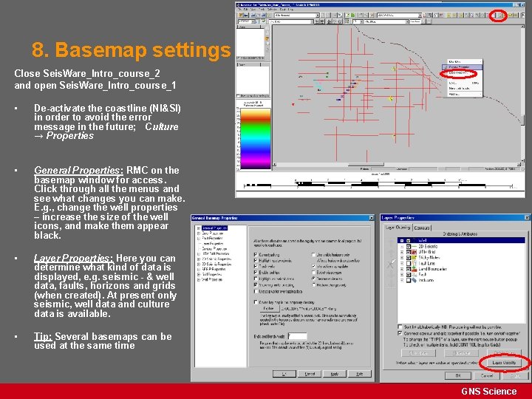This screenshot has height=399, width=532.
Task: Open the Edit menu of the basemap window
Action: [x=247, y=10]
